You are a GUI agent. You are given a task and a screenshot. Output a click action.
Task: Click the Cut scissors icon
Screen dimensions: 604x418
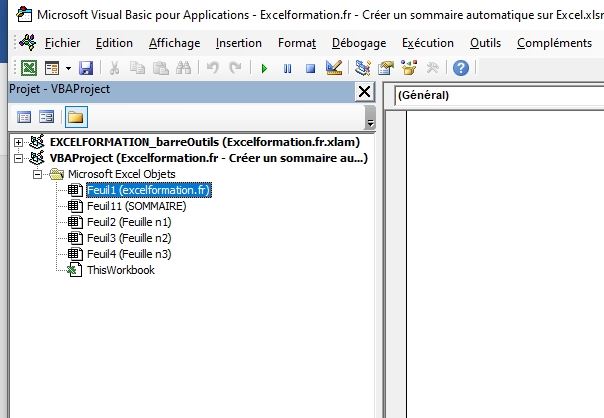pyautogui.click(x=114, y=68)
